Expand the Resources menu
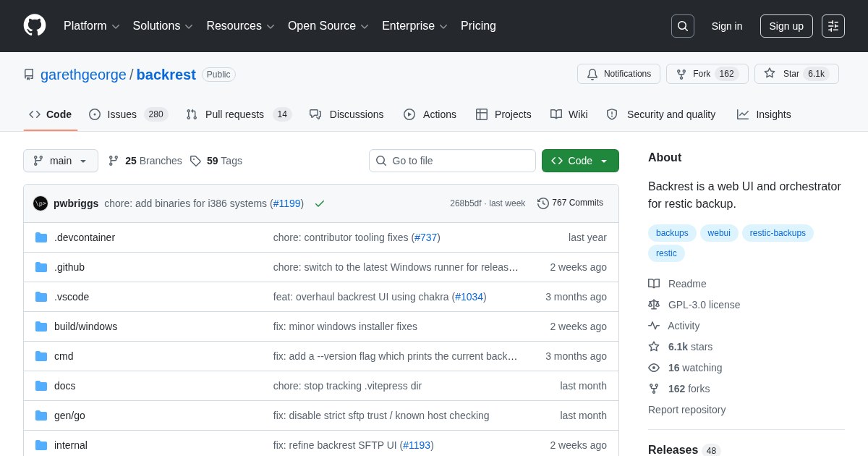 (241, 26)
